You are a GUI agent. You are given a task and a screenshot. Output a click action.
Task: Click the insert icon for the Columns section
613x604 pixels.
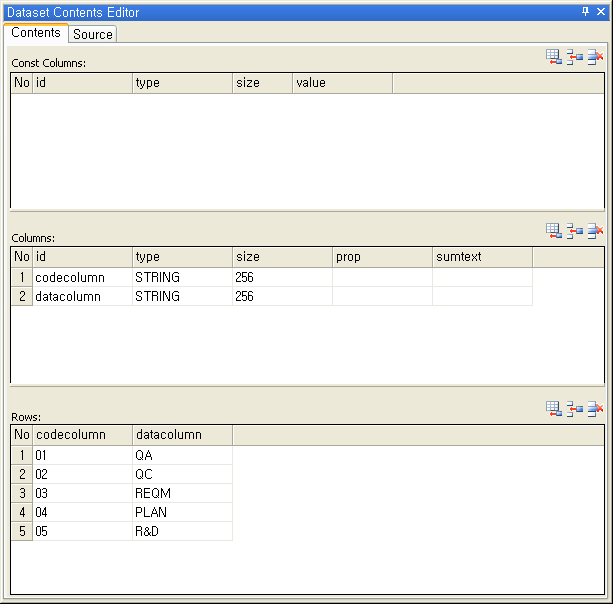tap(575, 231)
